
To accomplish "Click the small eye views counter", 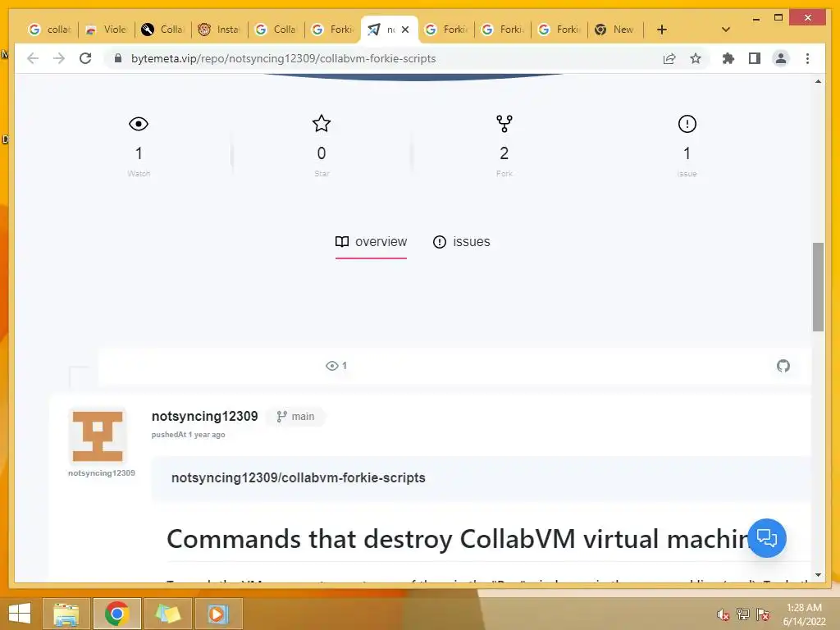I will [336, 365].
